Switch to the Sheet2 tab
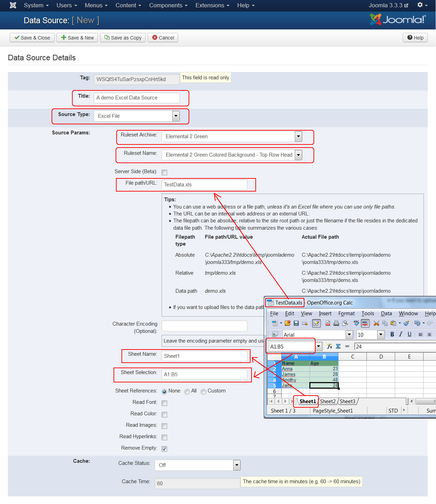 click(327, 401)
